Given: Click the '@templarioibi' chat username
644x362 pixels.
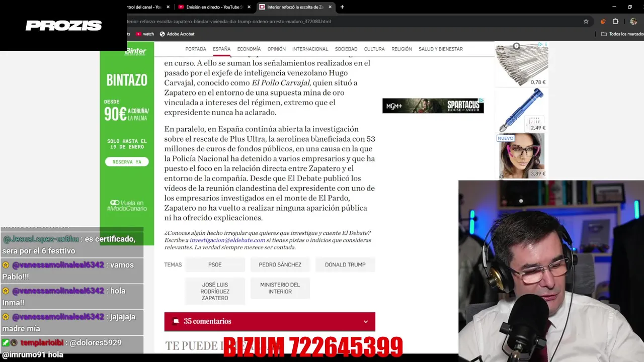Looking at the screenshot, I should coord(42,342).
